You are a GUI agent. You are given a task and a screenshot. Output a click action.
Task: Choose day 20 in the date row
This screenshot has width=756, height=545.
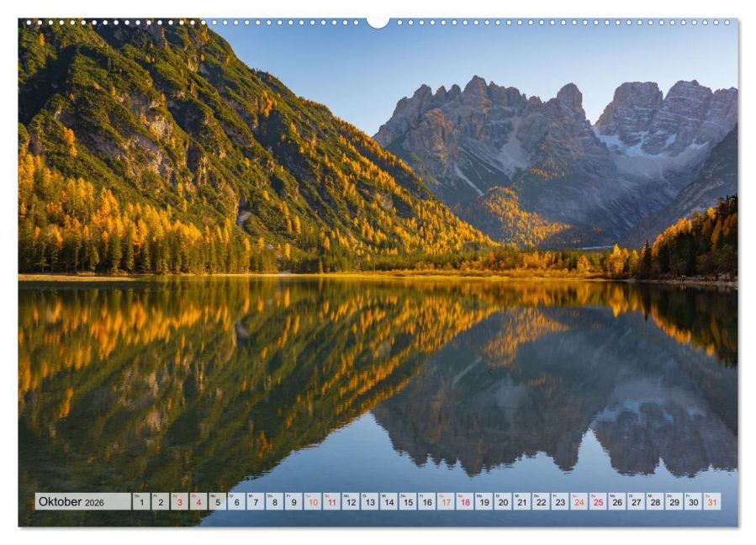coord(503,501)
